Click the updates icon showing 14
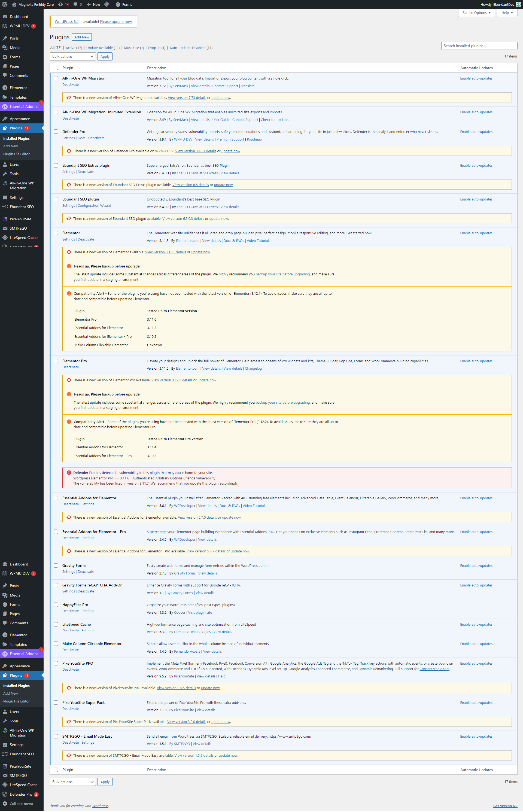 click(60, 4)
